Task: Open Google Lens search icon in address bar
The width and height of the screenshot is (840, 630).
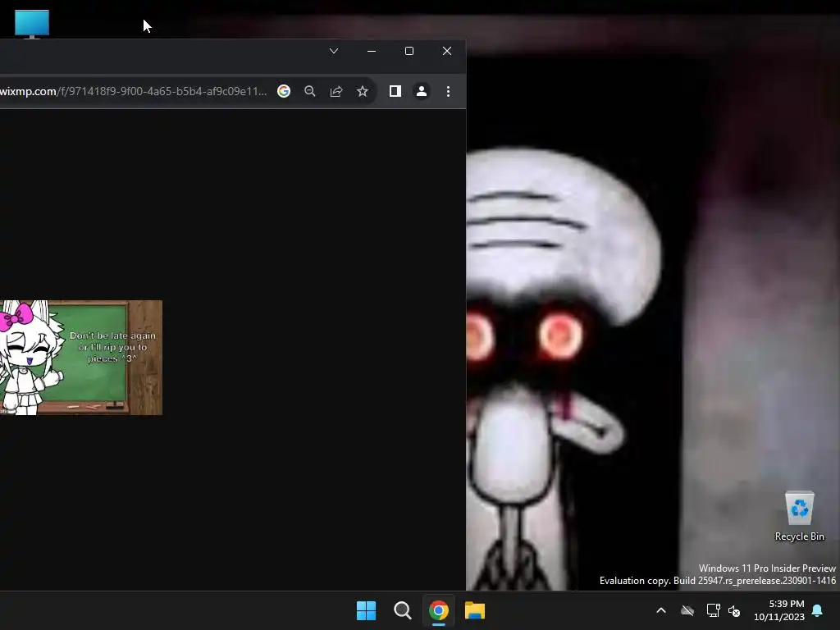Action: pos(284,91)
